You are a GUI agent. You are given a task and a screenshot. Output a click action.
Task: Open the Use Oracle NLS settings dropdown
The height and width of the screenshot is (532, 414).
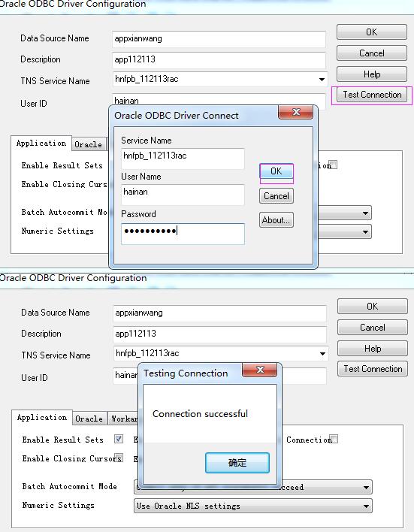253,506
